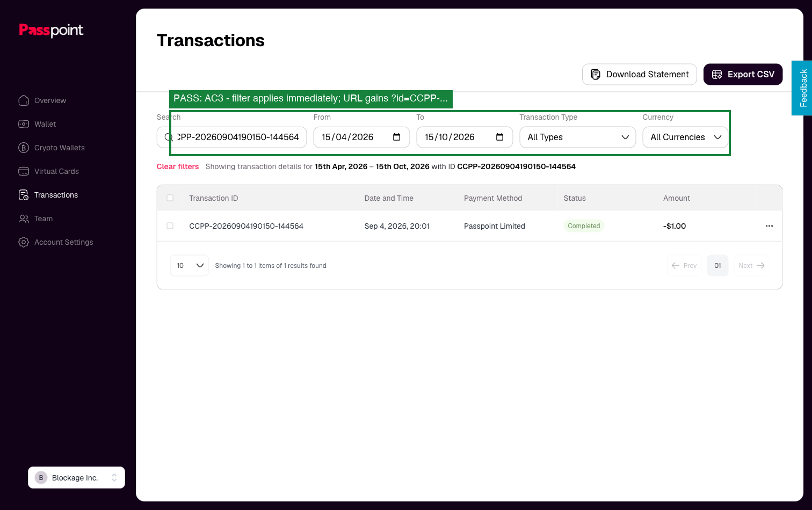The width and height of the screenshot is (812, 510).
Task: Navigate to Crypto Wallets
Action: (x=59, y=148)
